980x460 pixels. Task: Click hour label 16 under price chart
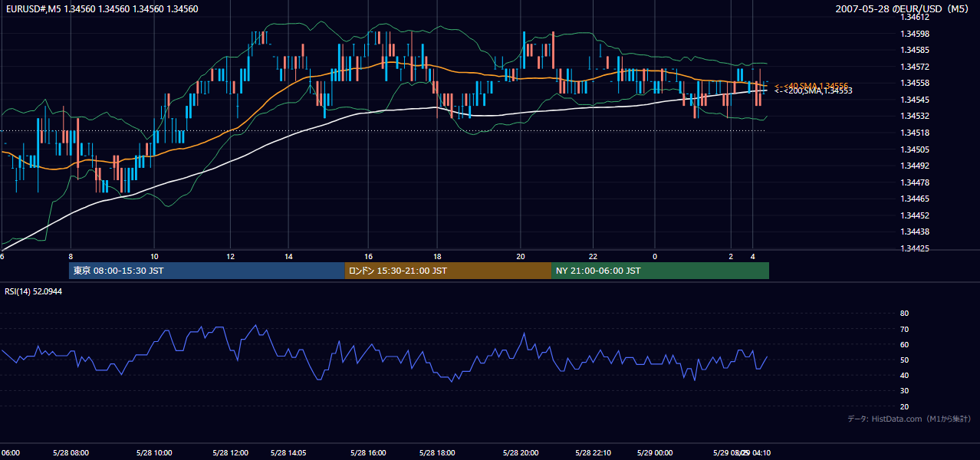(368, 256)
